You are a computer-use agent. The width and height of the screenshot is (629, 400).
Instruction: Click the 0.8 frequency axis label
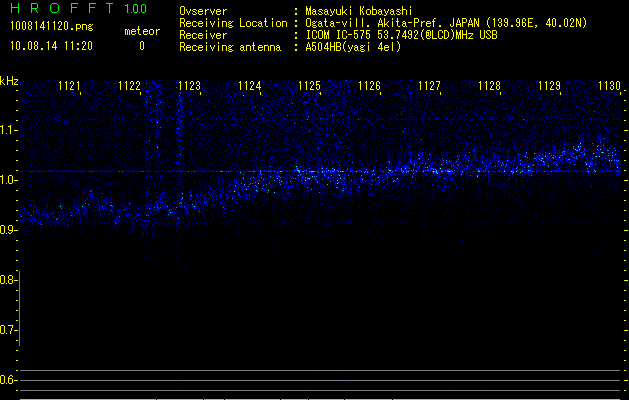8,280
